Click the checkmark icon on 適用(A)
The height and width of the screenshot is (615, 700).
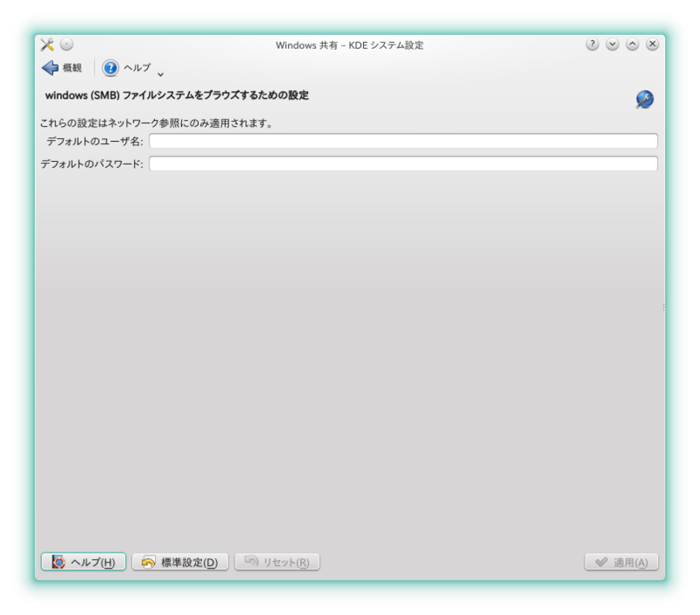tap(601, 562)
